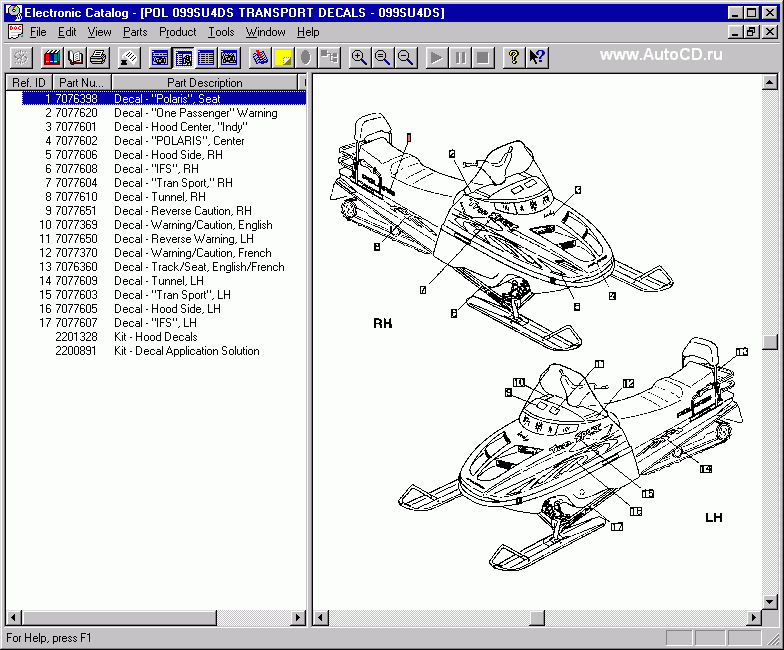Select row Decal - "IFS", RH
This screenshot has width=784, height=650.
pyautogui.click(x=164, y=168)
